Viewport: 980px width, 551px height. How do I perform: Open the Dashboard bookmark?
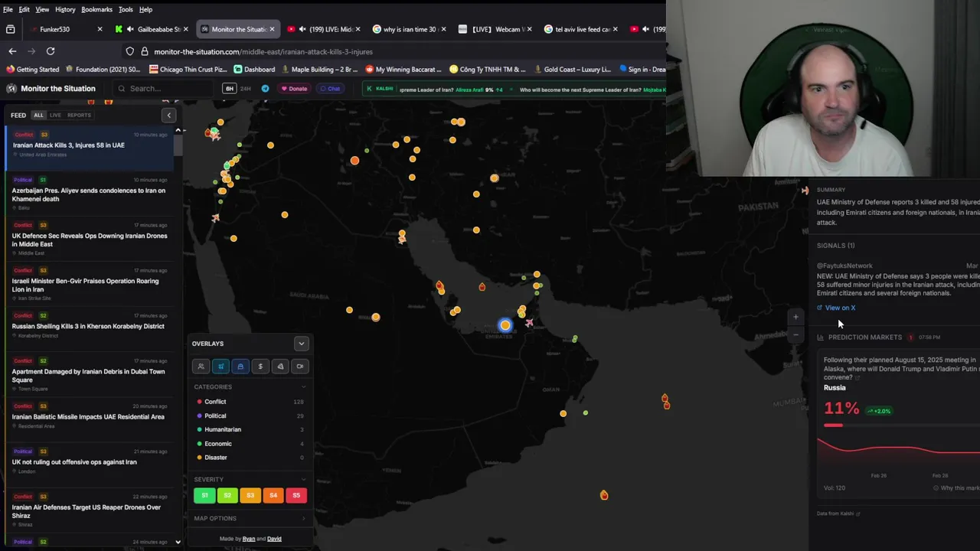[254, 69]
